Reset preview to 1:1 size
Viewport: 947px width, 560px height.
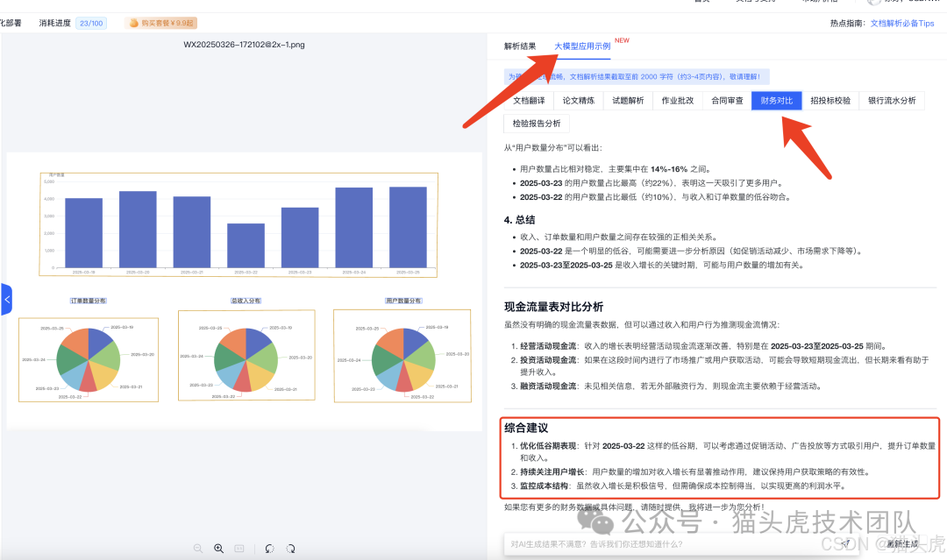[x=239, y=549]
